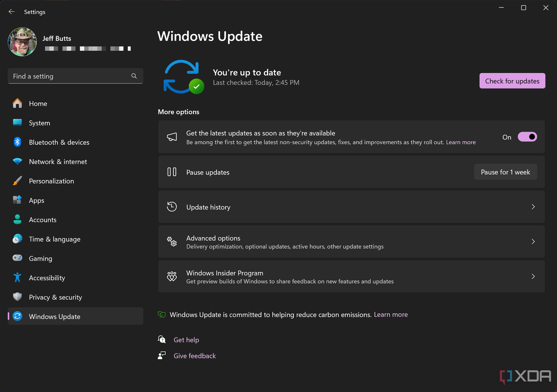Select the Apps section

[x=36, y=200]
